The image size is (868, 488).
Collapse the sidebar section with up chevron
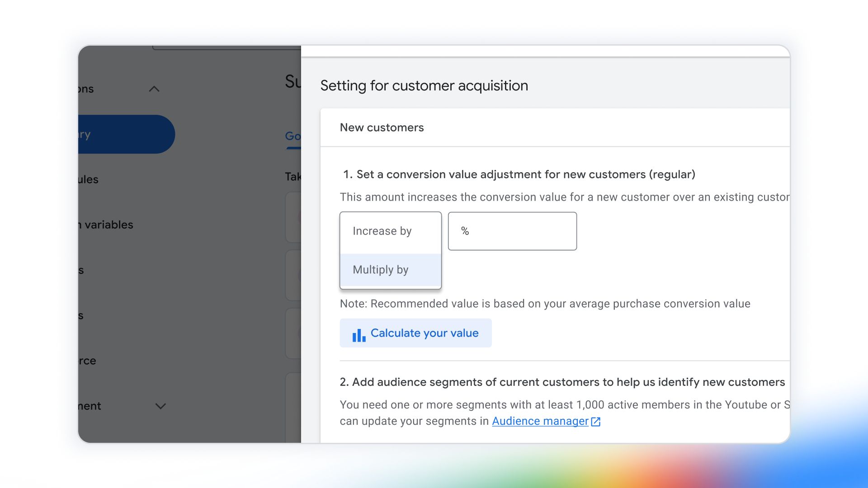(154, 89)
